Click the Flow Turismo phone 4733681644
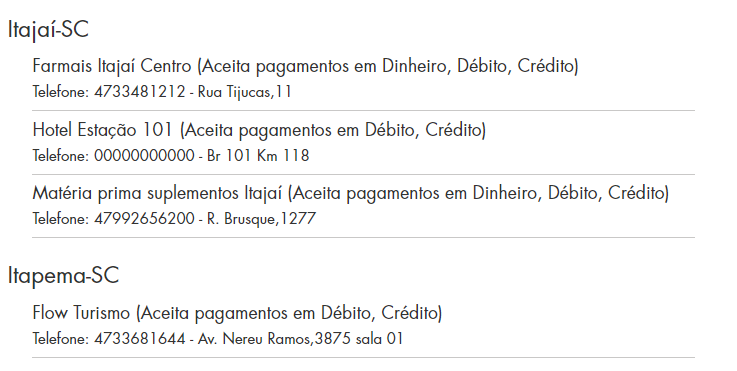Viewport: 737px width, 371px height. tap(140, 339)
